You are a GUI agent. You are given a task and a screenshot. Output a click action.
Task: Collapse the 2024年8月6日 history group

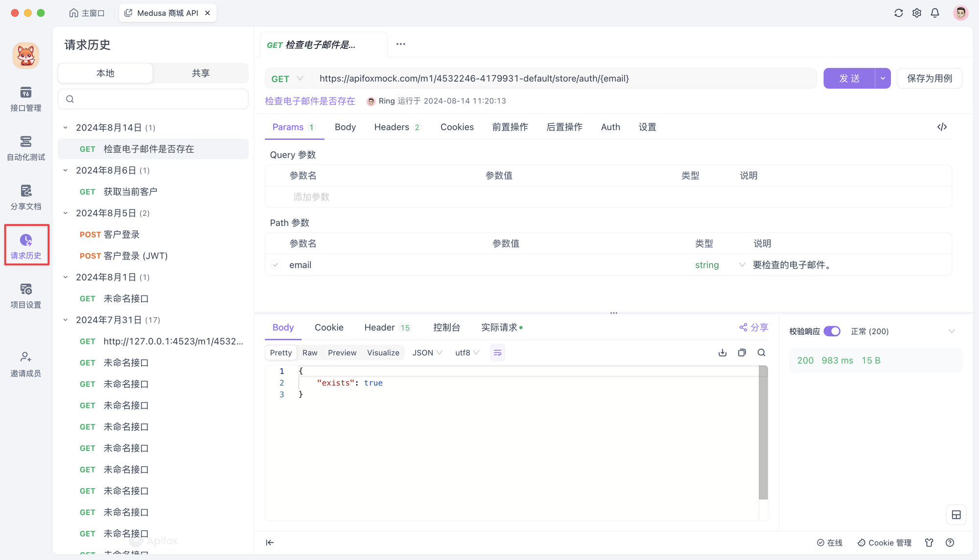66,170
